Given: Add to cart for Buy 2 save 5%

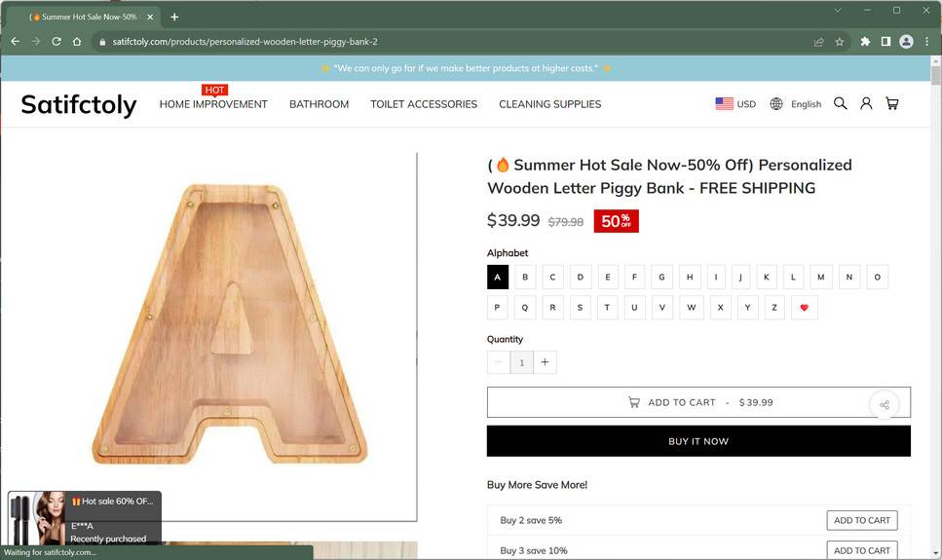Looking at the screenshot, I should pos(862,520).
